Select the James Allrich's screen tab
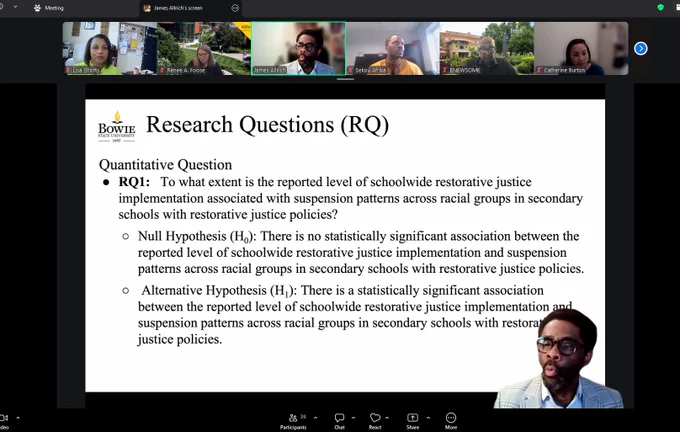 click(191, 8)
